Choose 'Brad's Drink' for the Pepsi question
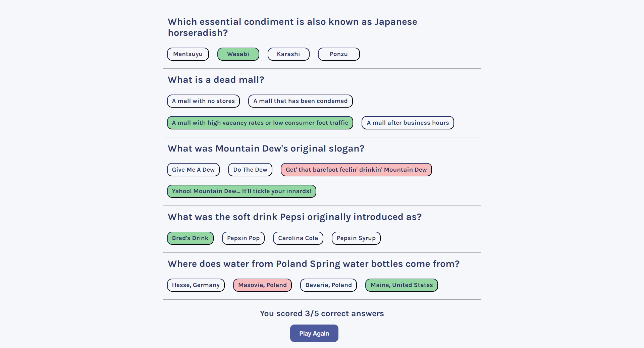 coord(190,238)
